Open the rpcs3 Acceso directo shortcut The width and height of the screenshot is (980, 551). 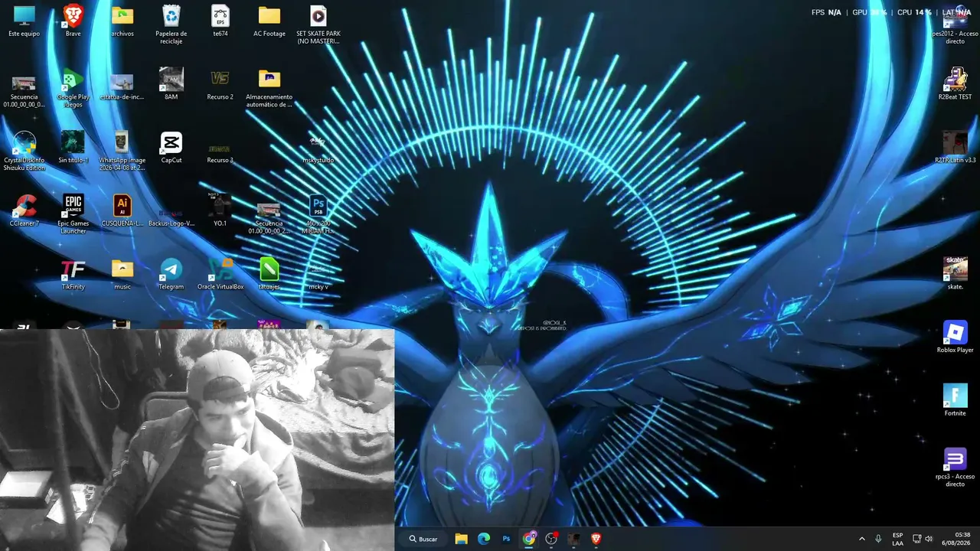[x=955, y=468]
